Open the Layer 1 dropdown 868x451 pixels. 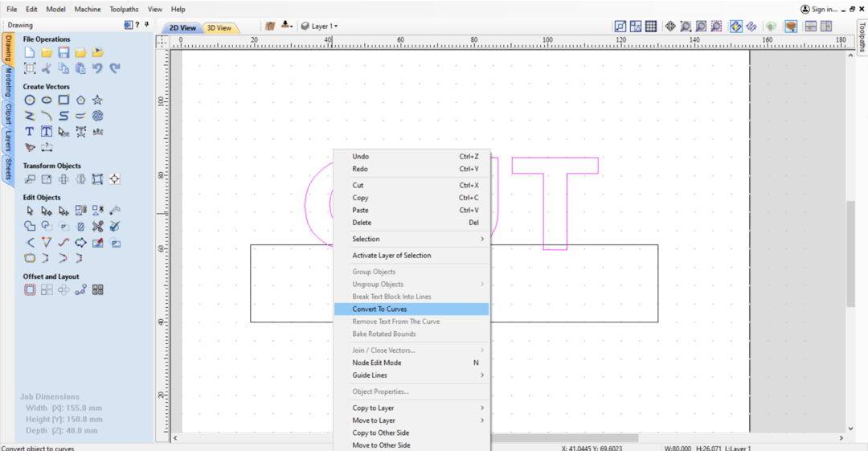(x=319, y=27)
